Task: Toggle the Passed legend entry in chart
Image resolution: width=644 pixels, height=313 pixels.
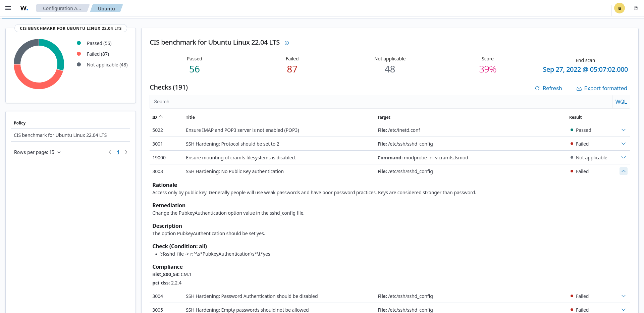Action: click(x=99, y=43)
